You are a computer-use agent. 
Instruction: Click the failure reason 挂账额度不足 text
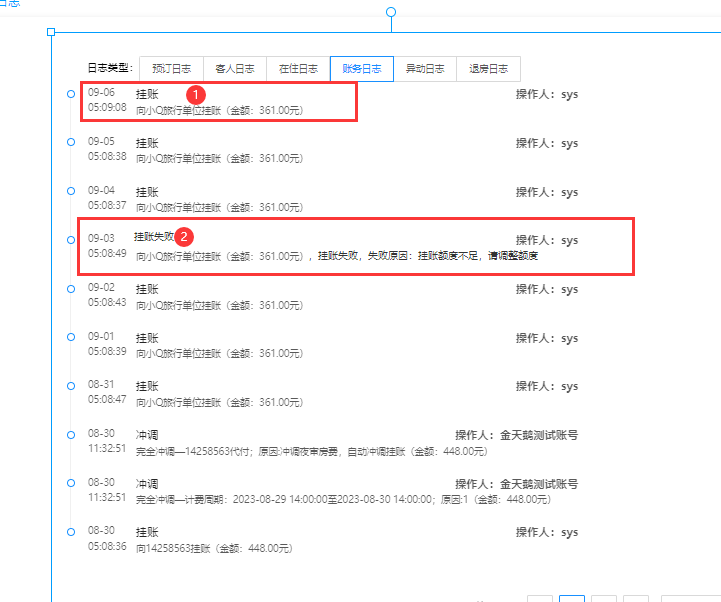click(448, 256)
